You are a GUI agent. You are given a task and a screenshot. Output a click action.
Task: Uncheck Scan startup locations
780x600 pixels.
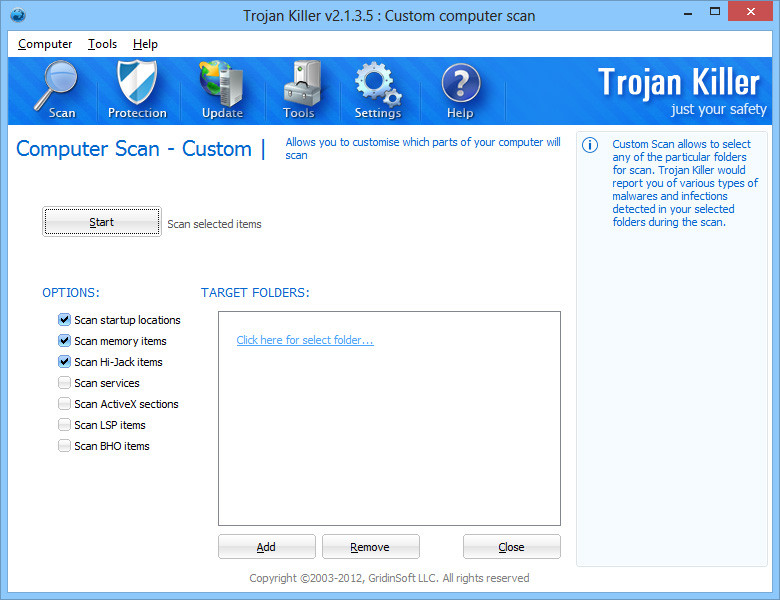pyautogui.click(x=64, y=319)
